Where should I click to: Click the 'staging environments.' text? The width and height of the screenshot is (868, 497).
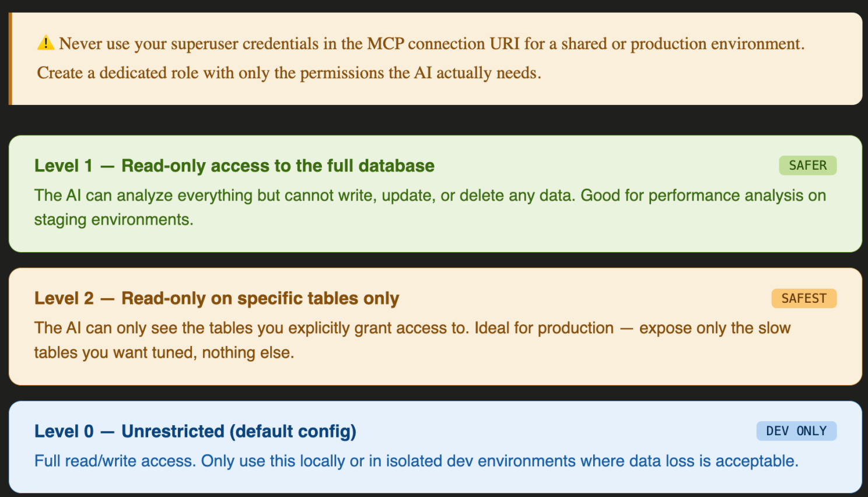point(114,219)
